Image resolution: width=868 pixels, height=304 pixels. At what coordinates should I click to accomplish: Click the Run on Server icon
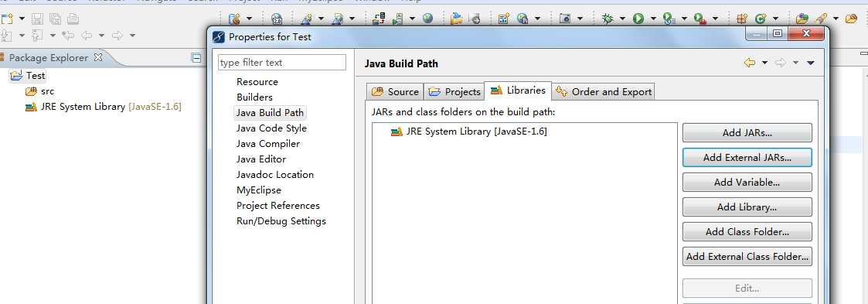coord(669,19)
